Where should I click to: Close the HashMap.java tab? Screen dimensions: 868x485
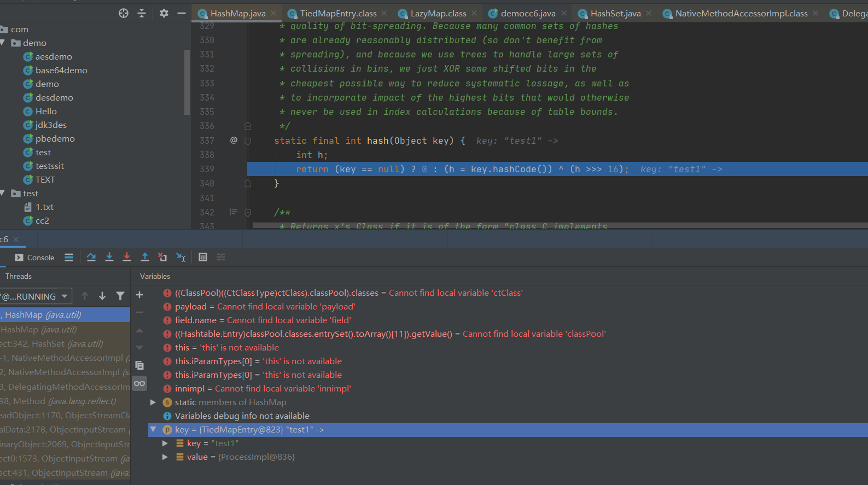273,13
